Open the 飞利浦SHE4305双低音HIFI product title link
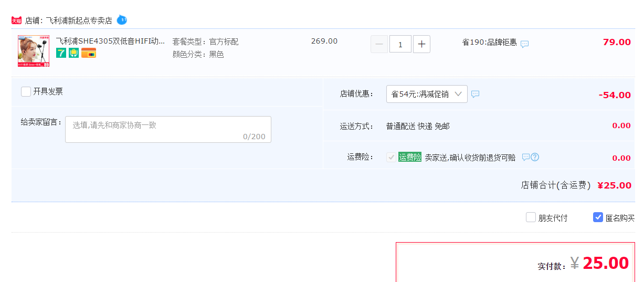Image resolution: width=644 pixels, height=282 pixels. (x=110, y=41)
